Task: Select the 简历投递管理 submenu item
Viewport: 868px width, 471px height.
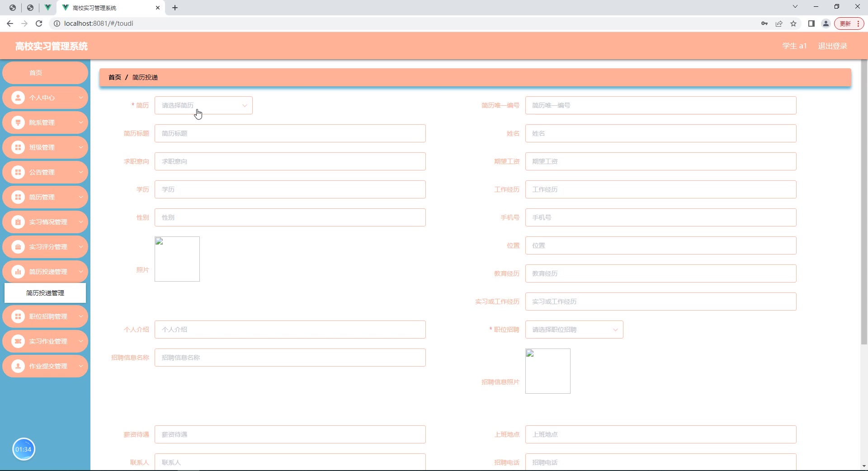Action: click(45, 293)
